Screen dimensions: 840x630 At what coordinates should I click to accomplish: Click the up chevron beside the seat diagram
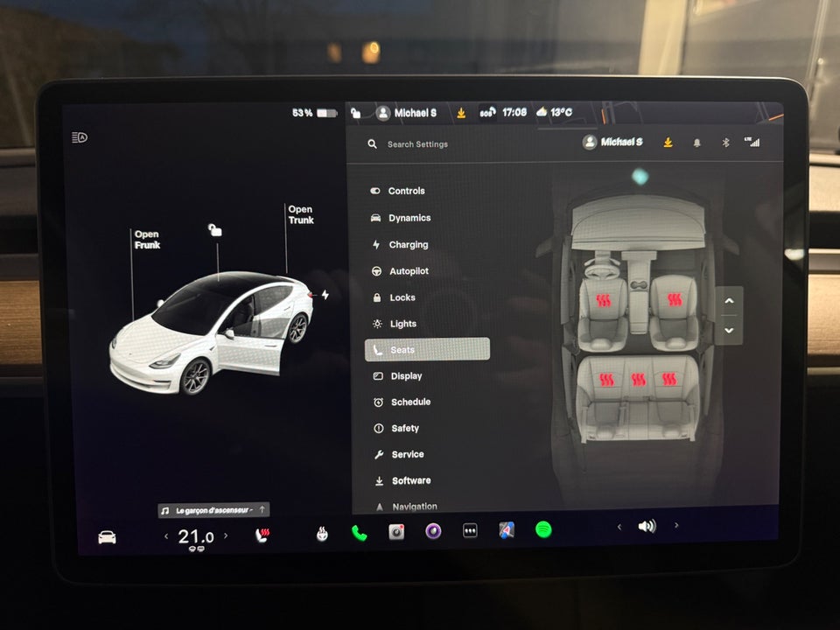pyautogui.click(x=728, y=301)
